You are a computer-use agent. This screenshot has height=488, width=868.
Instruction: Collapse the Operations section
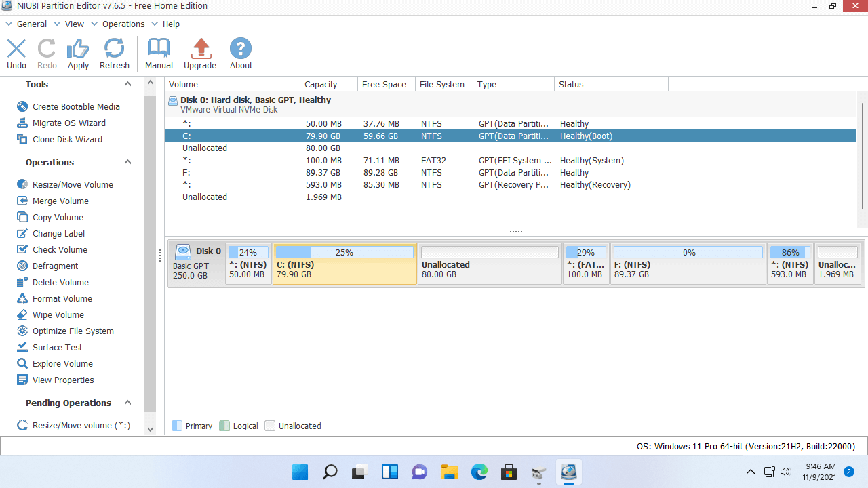pyautogui.click(x=127, y=162)
